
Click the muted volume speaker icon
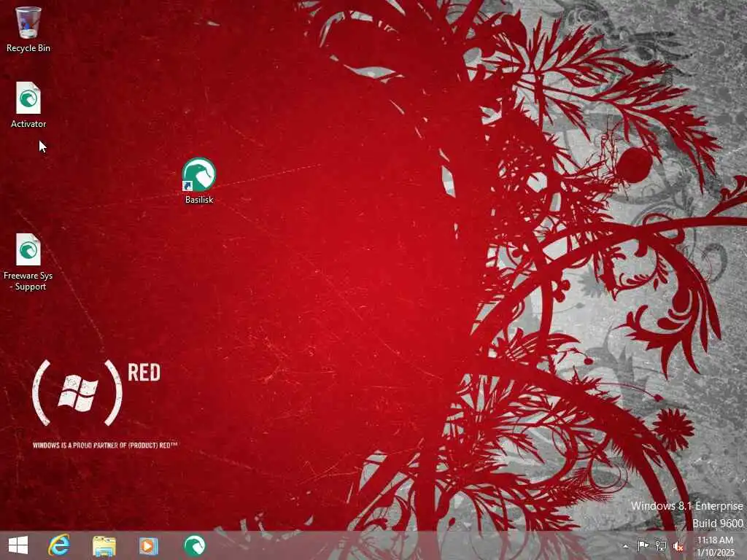678,546
